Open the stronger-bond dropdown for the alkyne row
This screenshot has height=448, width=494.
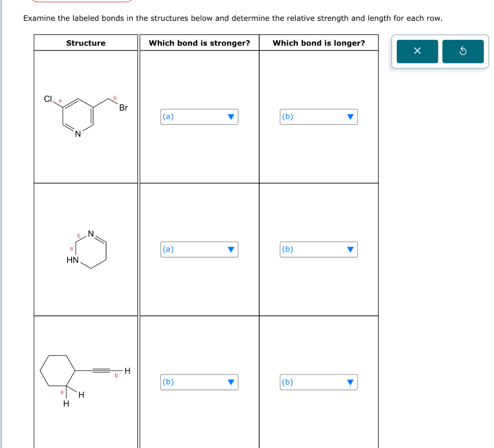[x=199, y=382]
